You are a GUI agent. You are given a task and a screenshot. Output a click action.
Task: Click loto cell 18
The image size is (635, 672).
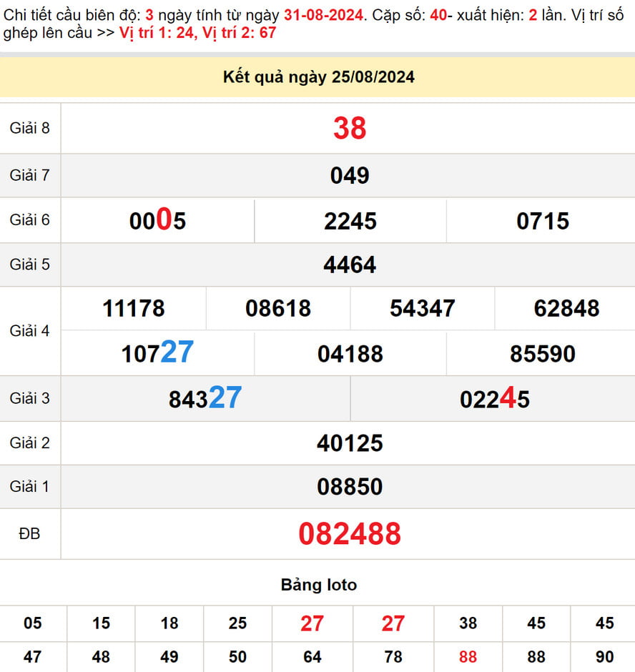tap(169, 623)
